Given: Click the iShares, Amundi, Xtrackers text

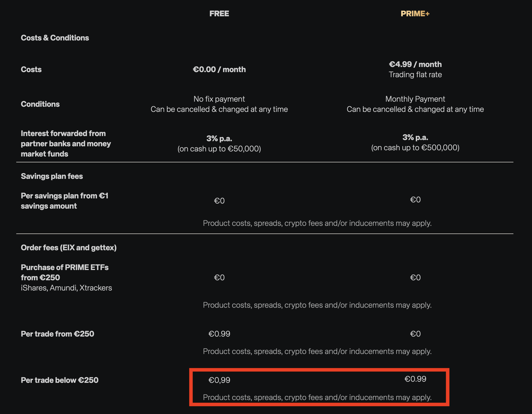Looking at the screenshot, I should [x=66, y=288].
